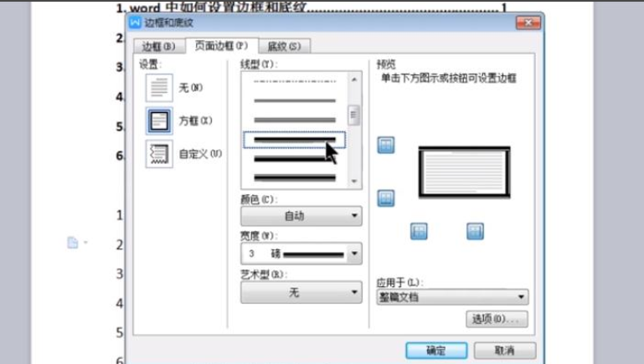Click the 自定义(U) setting label
Viewport: 644px width, 364px height.
tap(200, 154)
